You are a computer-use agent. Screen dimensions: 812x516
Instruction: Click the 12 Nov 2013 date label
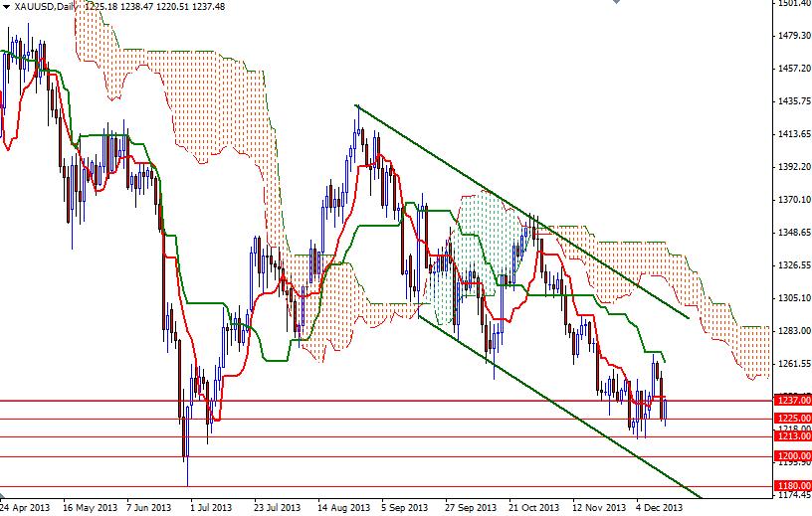pyautogui.click(x=599, y=508)
